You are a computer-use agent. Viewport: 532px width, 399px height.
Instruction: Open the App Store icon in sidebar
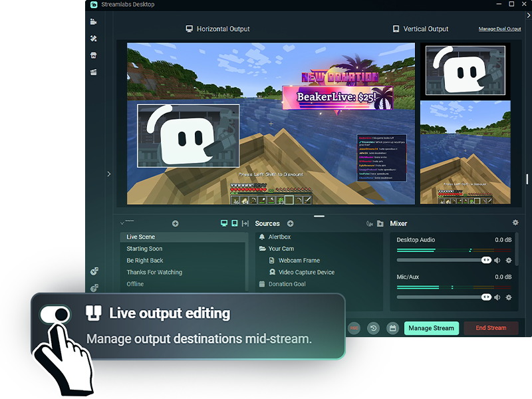pos(94,55)
